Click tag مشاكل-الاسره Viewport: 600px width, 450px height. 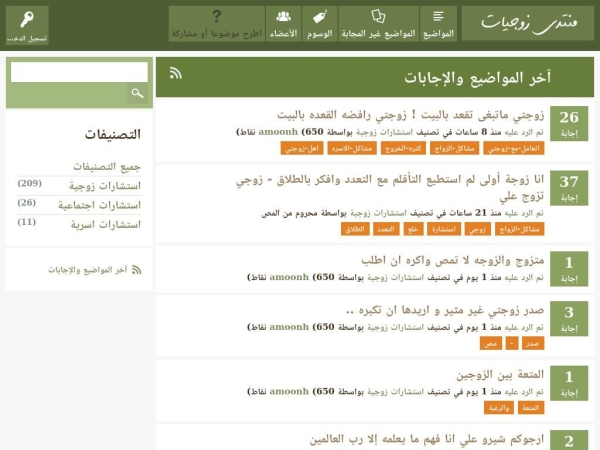pos(352,148)
